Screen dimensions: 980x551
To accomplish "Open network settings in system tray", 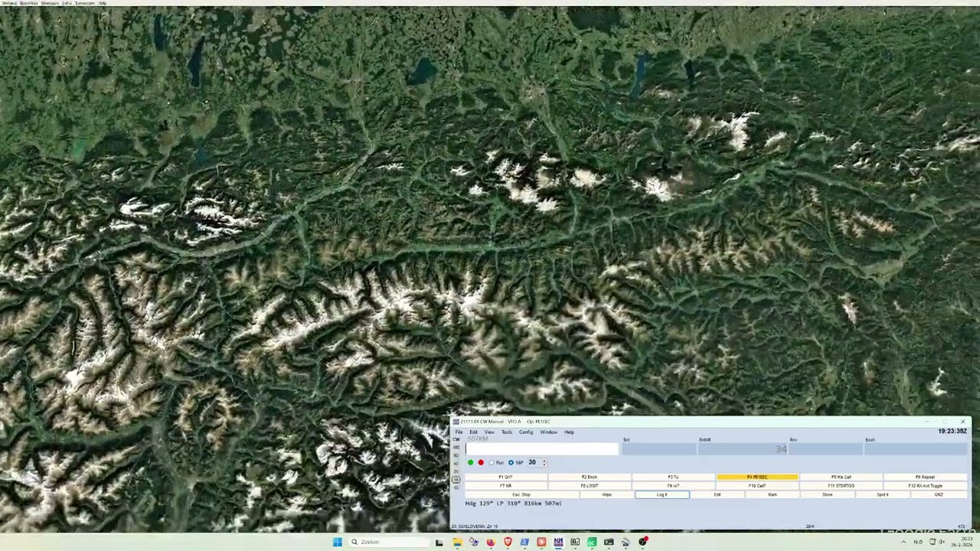I will (x=931, y=542).
